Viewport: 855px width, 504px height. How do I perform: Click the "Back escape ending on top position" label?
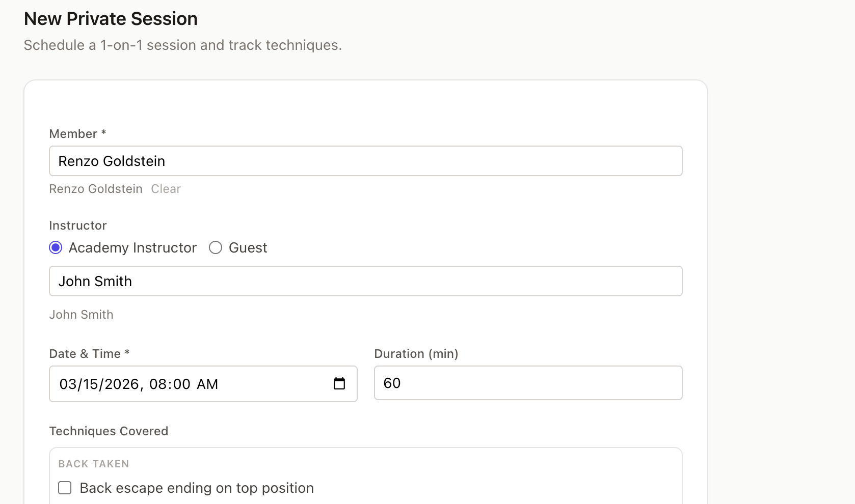pyautogui.click(x=196, y=487)
